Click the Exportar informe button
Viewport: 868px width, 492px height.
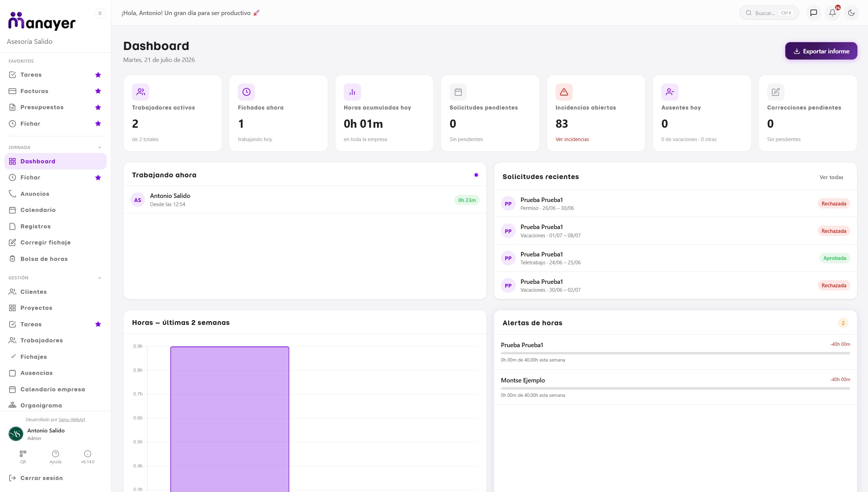point(821,51)
